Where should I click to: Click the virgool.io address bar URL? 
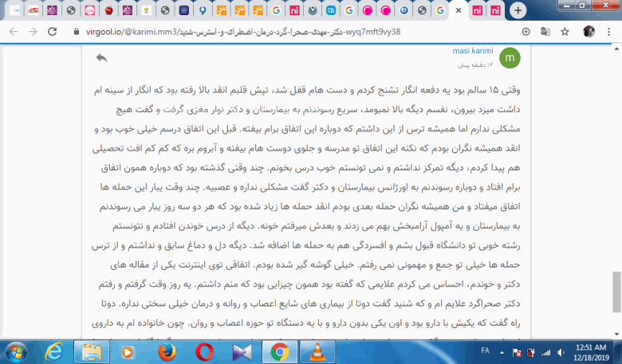click(x=239, y=32)
